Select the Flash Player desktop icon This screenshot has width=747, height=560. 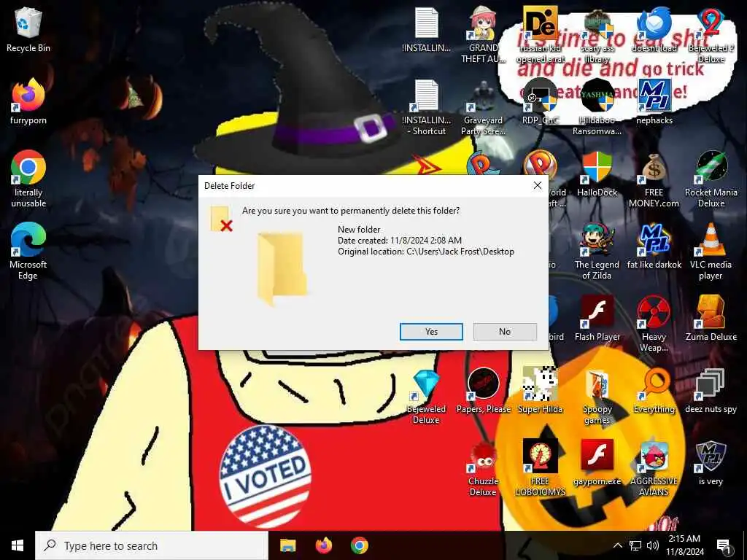597,318
